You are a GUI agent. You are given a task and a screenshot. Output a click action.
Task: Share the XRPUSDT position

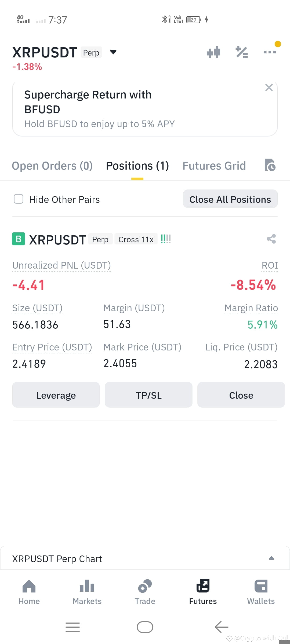(271, 239)
